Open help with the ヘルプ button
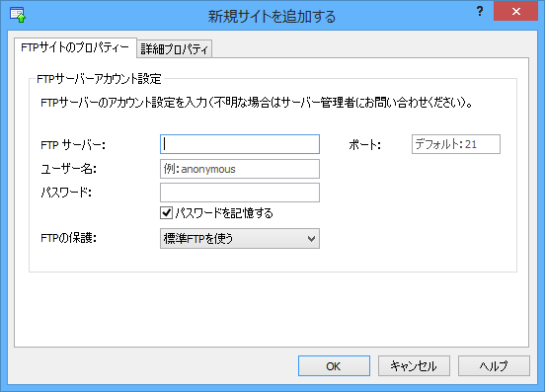Screen dimensions: 545x392 pyautogui.click(x=494, y=365)
